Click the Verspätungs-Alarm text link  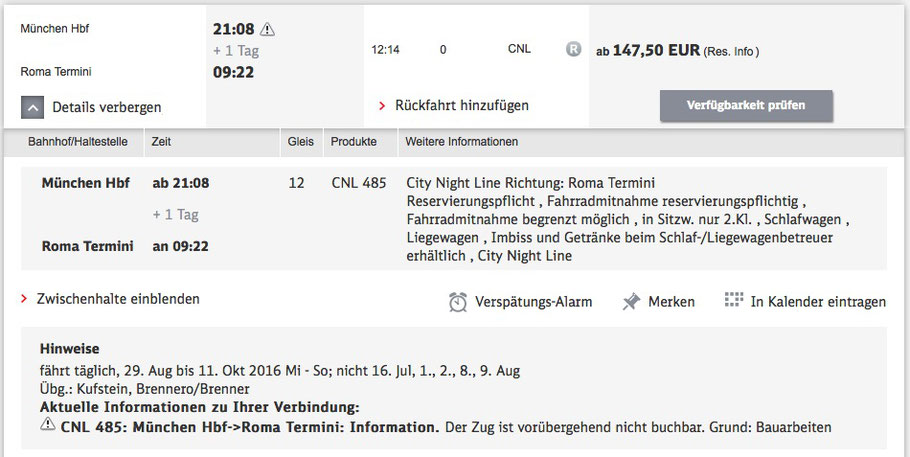(x=533, y=301)
